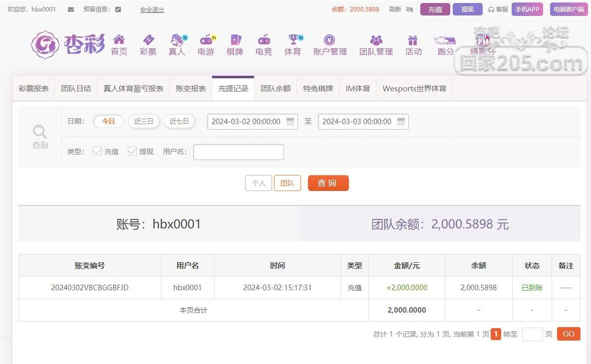Uncheck the 充值 type checkbox
The height and width of the screenshot is (364, 591).
click(x=97, y=151)
